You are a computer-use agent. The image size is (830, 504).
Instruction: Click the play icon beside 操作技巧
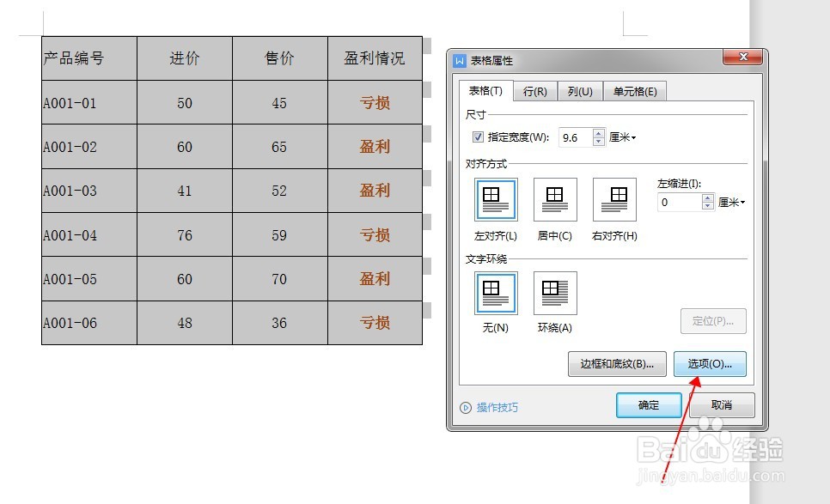click(x=466, y=408)
